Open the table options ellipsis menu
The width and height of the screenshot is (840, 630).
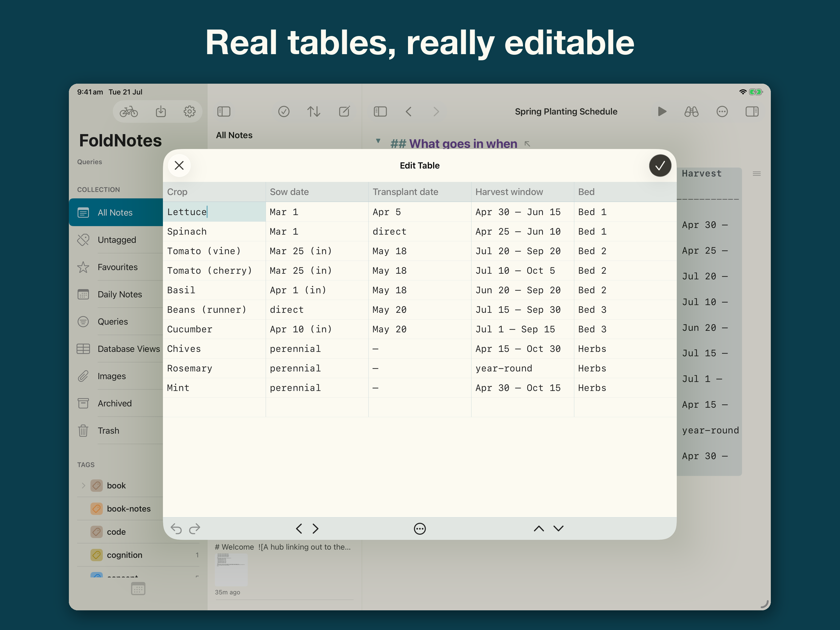point(420,528)
